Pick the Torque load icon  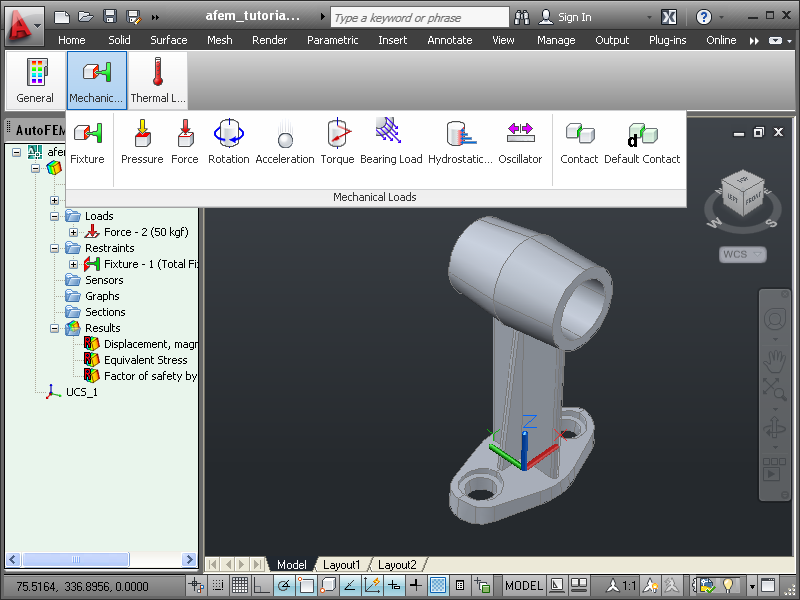point(337,143)
